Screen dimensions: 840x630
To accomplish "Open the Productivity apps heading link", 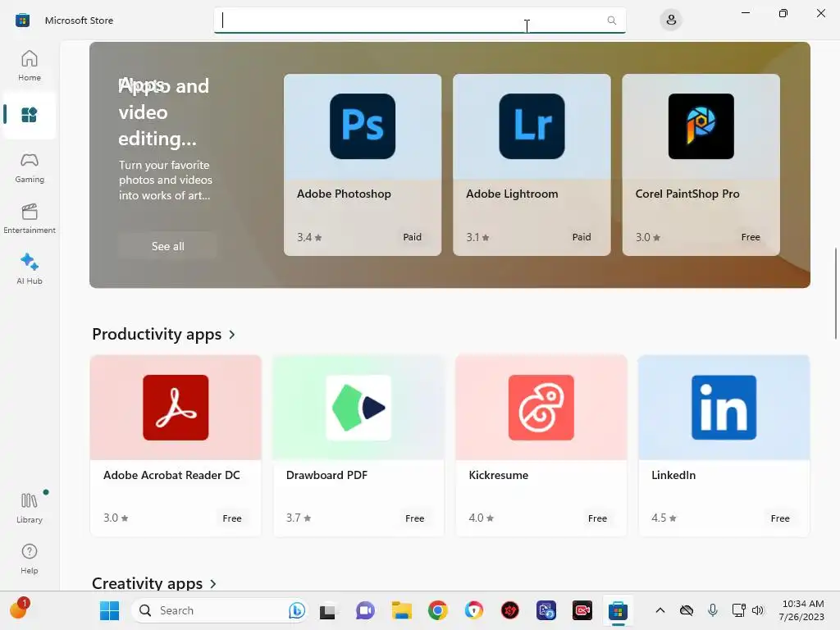I will [157, 335].
